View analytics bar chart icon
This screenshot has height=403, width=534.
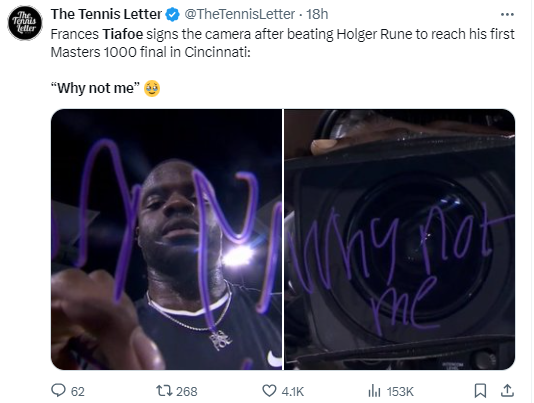tap(374, 391)
